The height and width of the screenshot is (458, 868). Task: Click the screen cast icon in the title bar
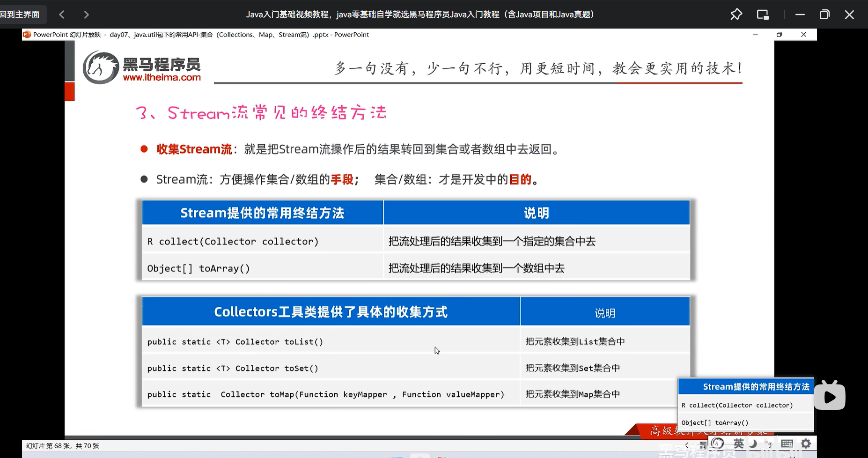(763, 15)
